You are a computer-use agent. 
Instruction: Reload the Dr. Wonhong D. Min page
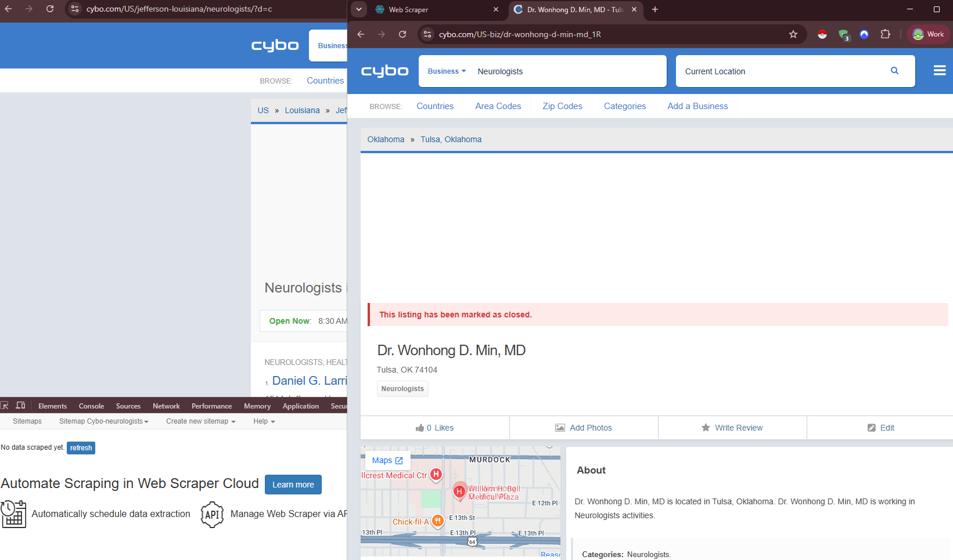(402, 34)
